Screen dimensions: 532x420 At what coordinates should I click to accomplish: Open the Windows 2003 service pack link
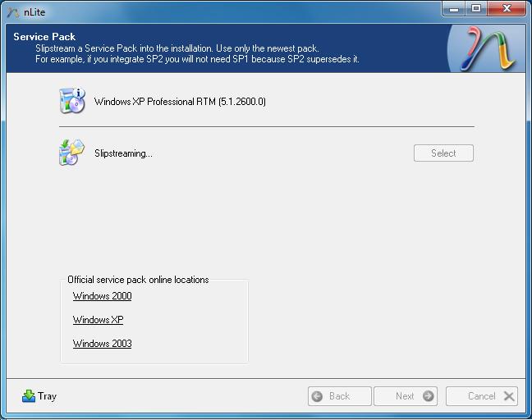(x=102, y=344)
